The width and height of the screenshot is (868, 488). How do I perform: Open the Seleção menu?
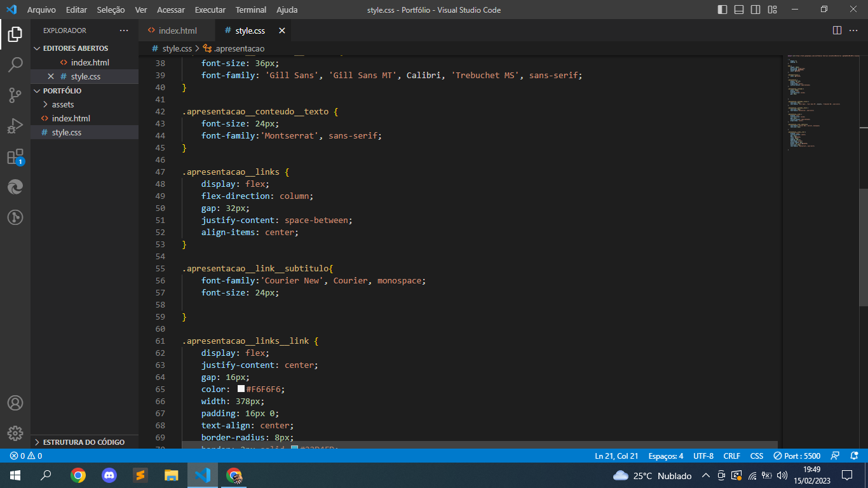coord(111,10)
